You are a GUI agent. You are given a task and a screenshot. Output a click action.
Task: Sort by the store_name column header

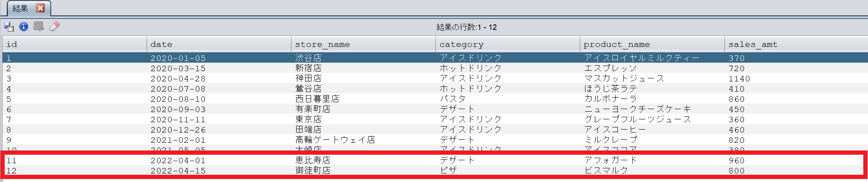tap(363, 44)
